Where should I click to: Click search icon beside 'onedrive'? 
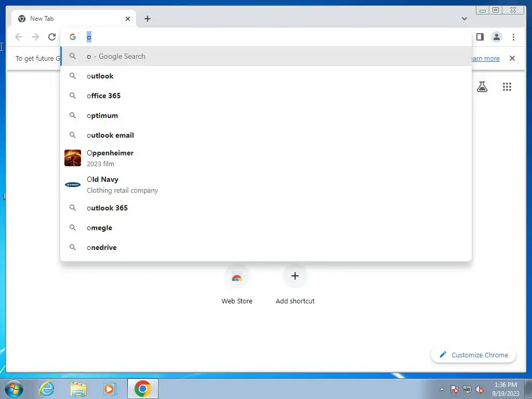[73, 247]
